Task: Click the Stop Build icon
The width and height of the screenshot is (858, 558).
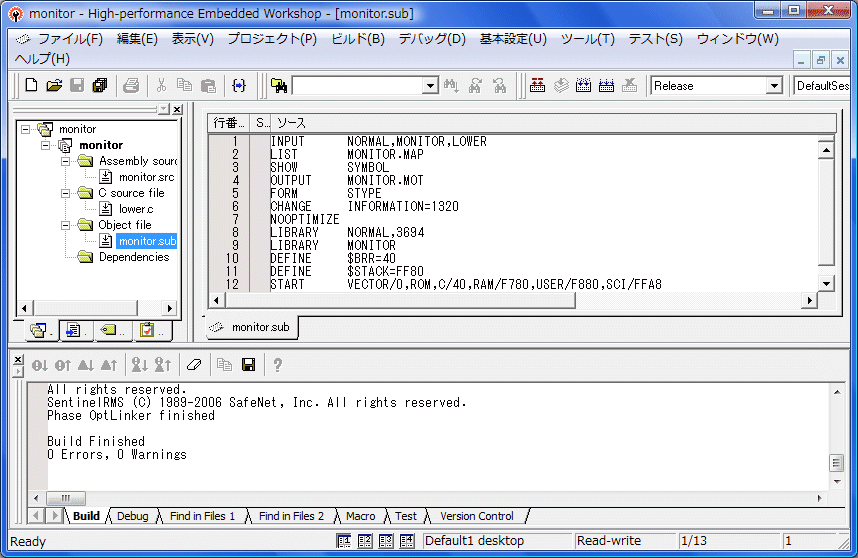Action: point(629,85)
